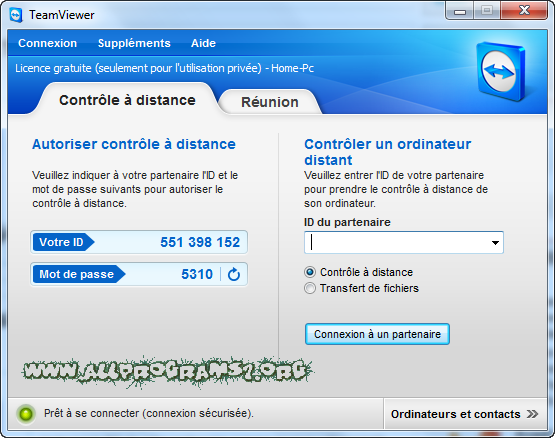This screenshot has height=438, width=555.
Task: Open the Aide menu
Action: (204, 43)
